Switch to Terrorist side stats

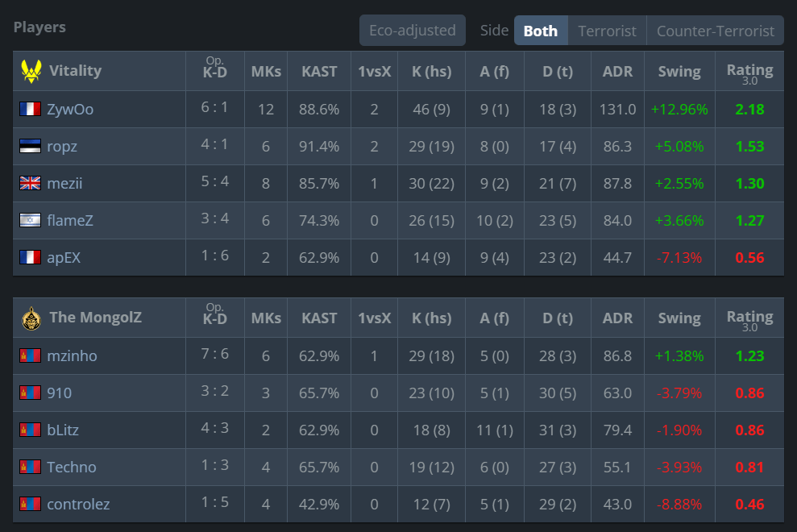[607, 31]
